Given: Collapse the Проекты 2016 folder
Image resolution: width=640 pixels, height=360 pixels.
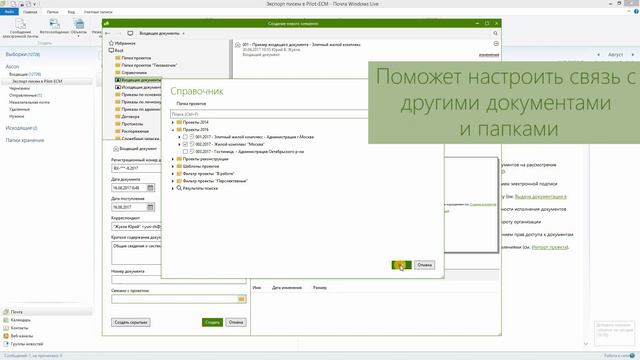Looking at the screenshot, I should pyautogui.click(x=173, y=130).
